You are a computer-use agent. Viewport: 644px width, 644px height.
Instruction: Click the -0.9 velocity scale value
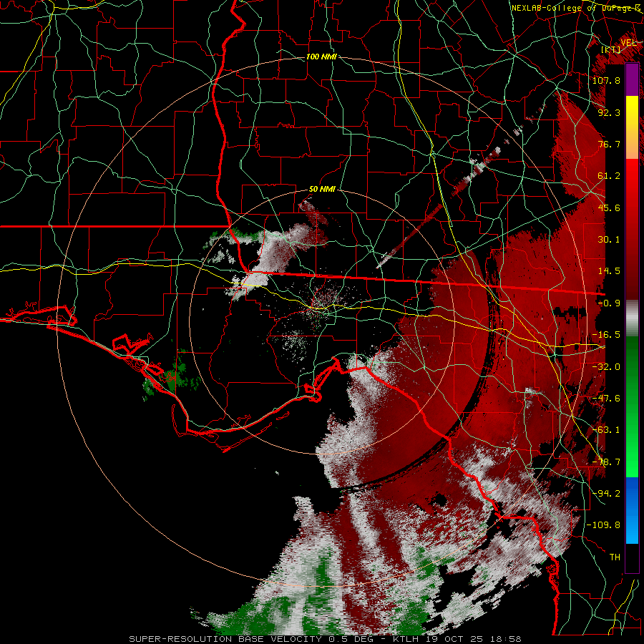tap(609, 303)
